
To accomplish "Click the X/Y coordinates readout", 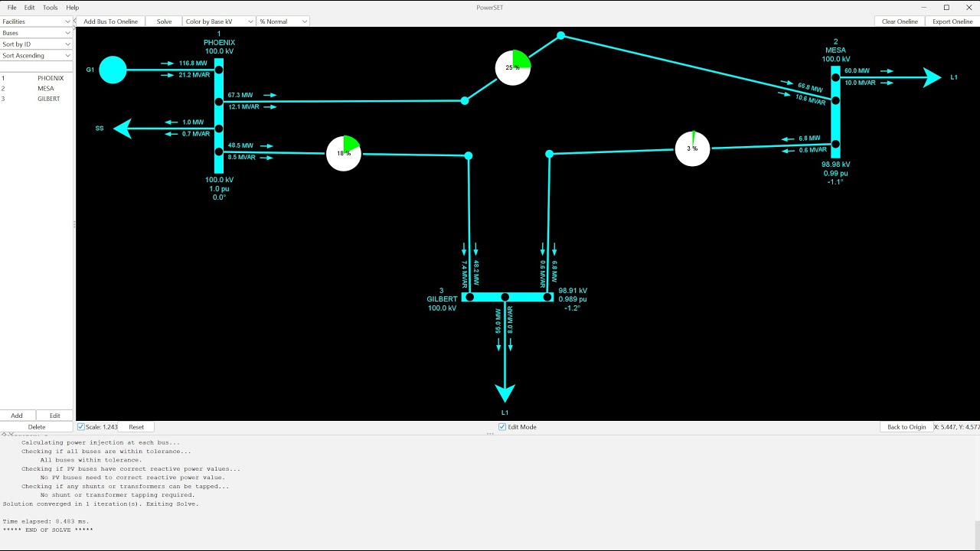I will point(956,427).
